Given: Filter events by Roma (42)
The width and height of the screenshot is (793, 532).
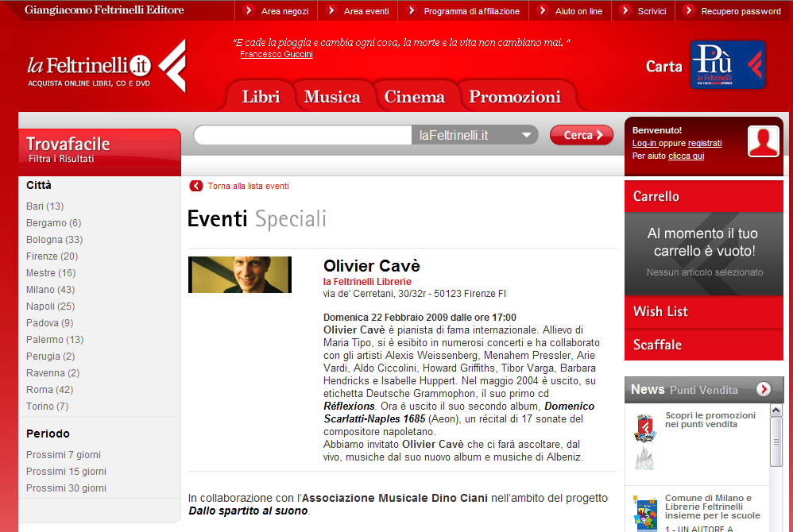Looking at the screenshot, I should pyautogui.click(x=49, y=390).
